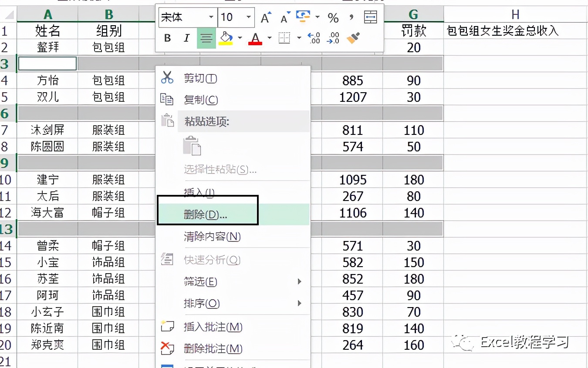
Task: Select the name cell 海大富
Action: (x=47, y=213)
